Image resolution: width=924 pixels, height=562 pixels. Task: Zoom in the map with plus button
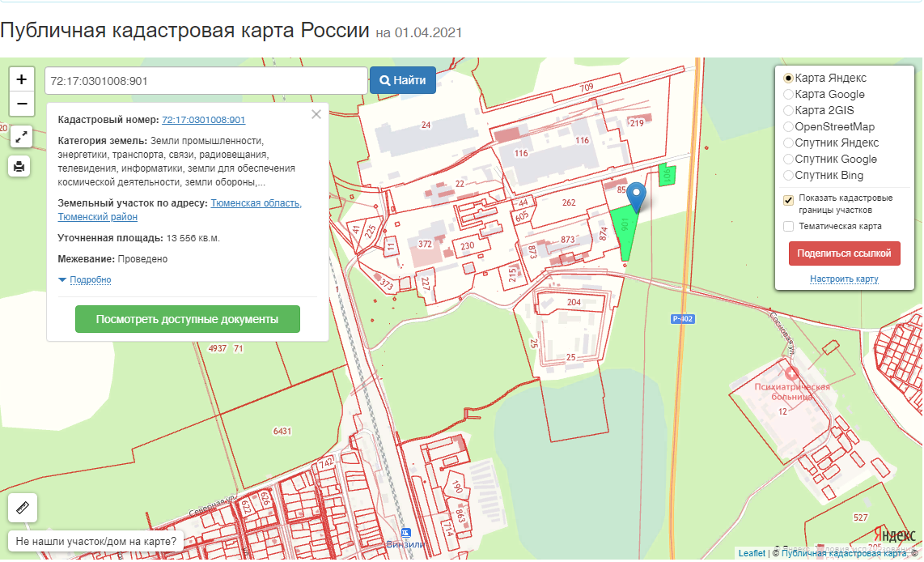22,79
